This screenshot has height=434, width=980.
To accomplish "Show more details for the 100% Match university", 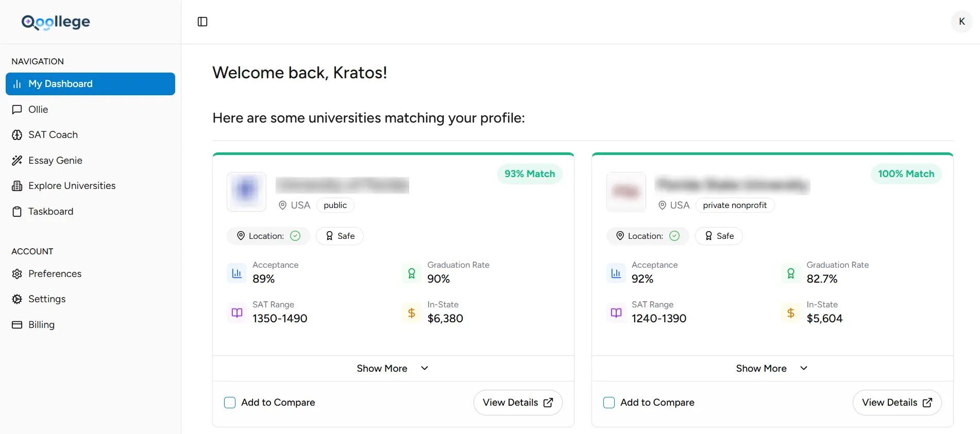I will (x=761, y=368).
